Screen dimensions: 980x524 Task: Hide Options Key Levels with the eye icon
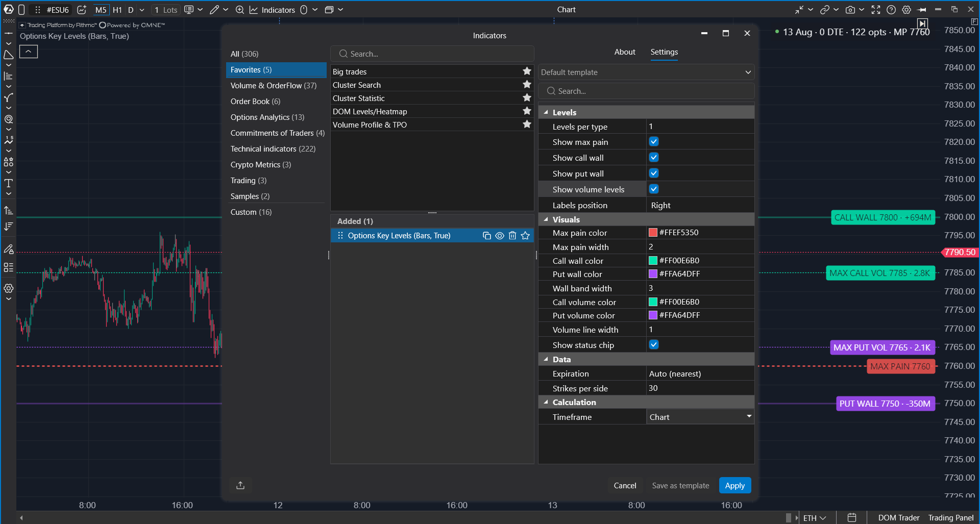pyautogui.click(x=500, y=236)
